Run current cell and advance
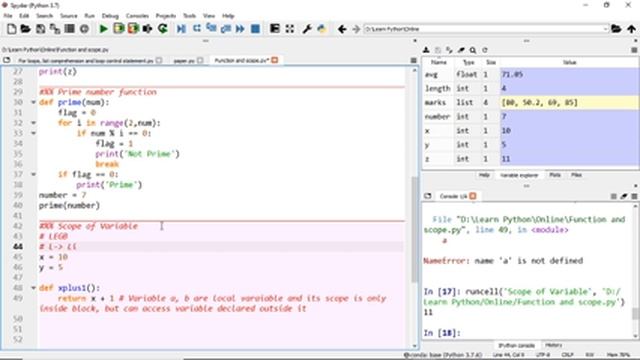The width and height of the screenshot is (640, 360). click(133, 29)
